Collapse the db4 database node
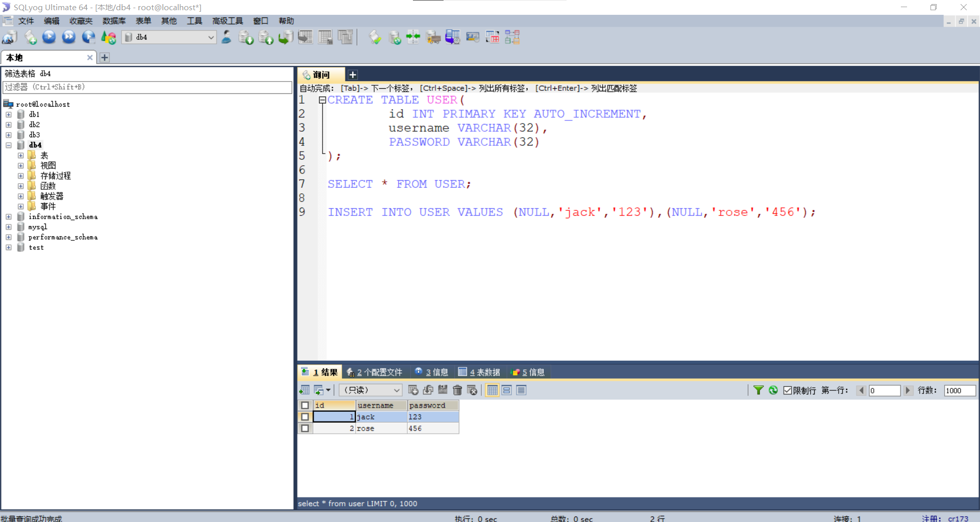Viewport: 980px width, 522px height. click(9, 145)
